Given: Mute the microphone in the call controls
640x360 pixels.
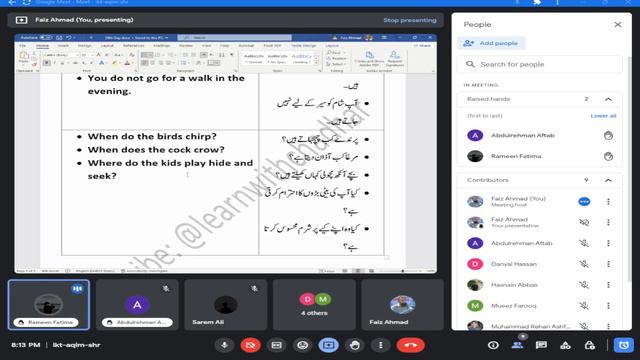Looking at the screenshot, I should [224, 345].
